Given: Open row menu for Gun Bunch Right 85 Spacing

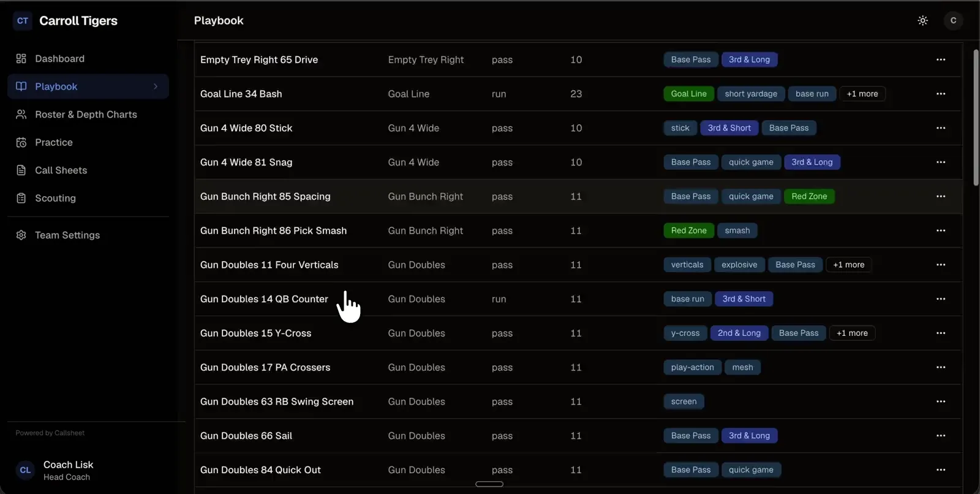Looking at the screenshot, I should point(941,196).
